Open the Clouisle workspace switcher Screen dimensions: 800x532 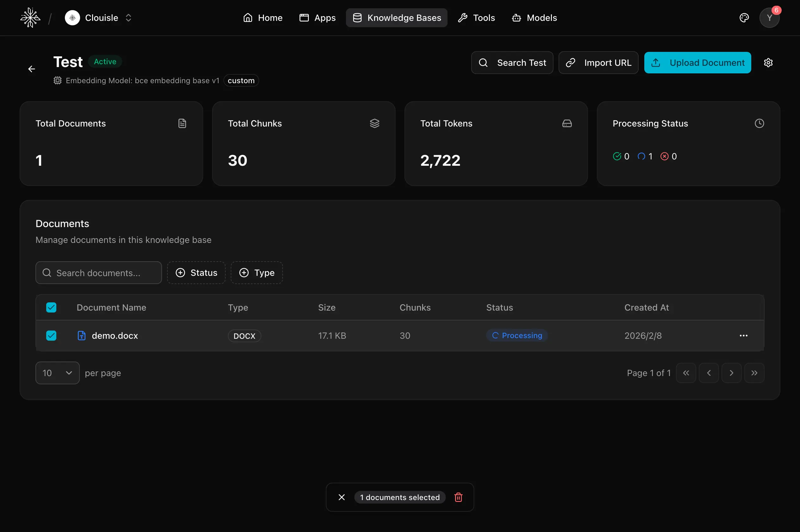98,18
